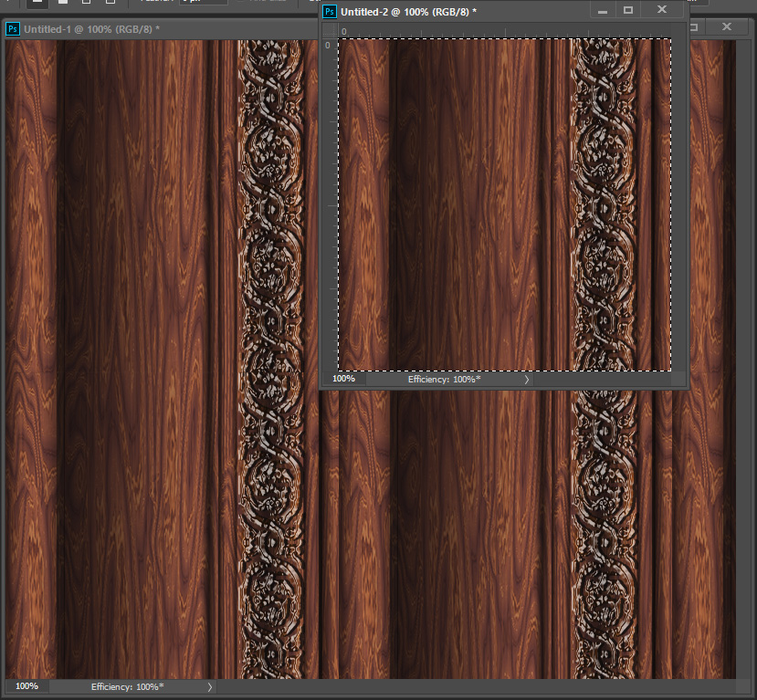Click the horizontal ruler in Untitled-2
757x700 pixels.
click(x=502, y=31)
